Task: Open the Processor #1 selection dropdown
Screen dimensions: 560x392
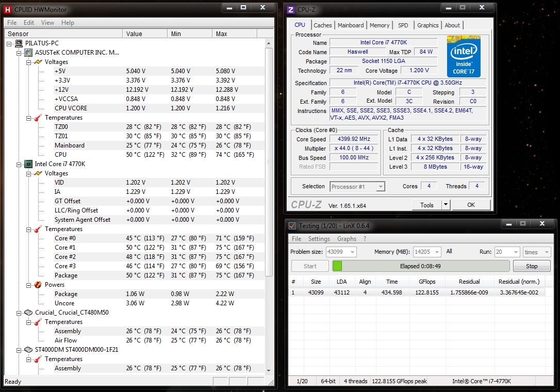Action: 381,187
